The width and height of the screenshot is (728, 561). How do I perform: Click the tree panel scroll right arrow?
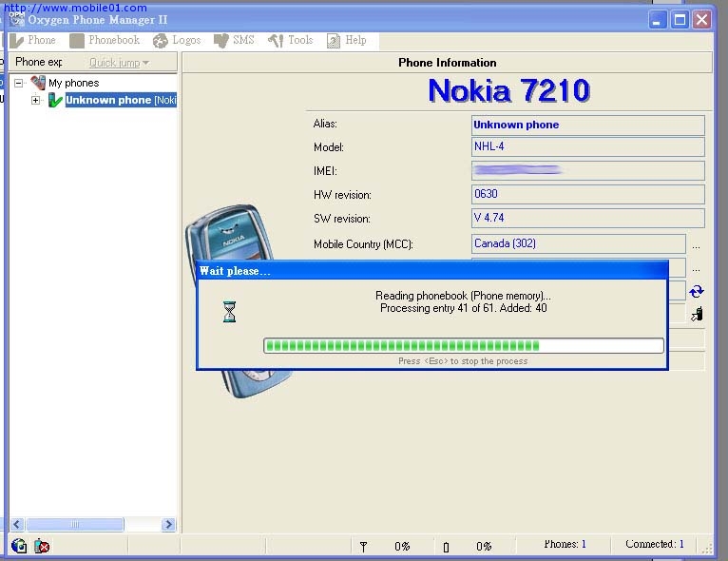168,525
